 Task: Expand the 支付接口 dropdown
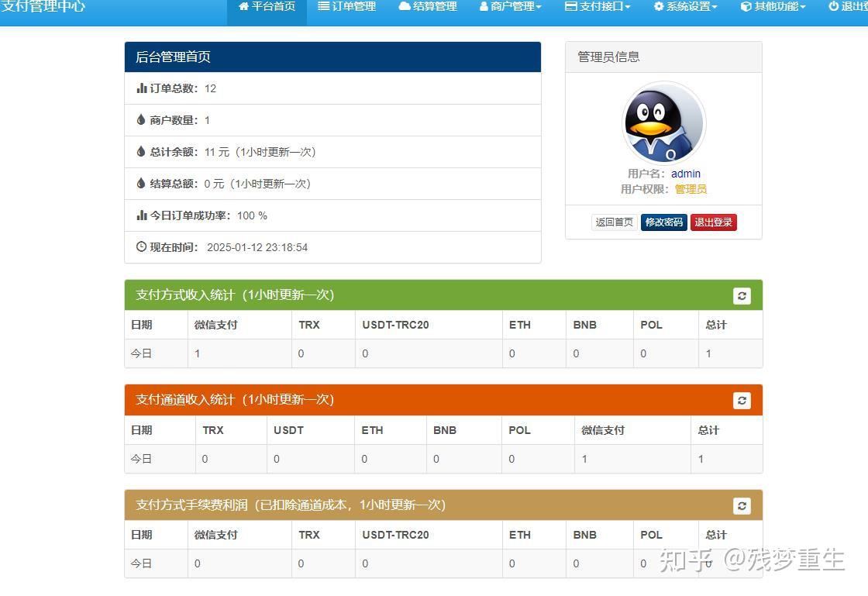596,7
